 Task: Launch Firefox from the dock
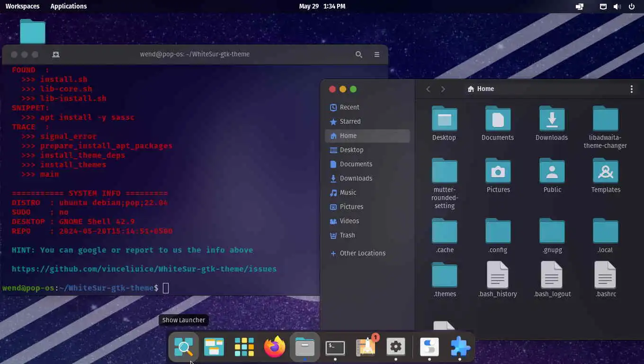coord(275,347)
